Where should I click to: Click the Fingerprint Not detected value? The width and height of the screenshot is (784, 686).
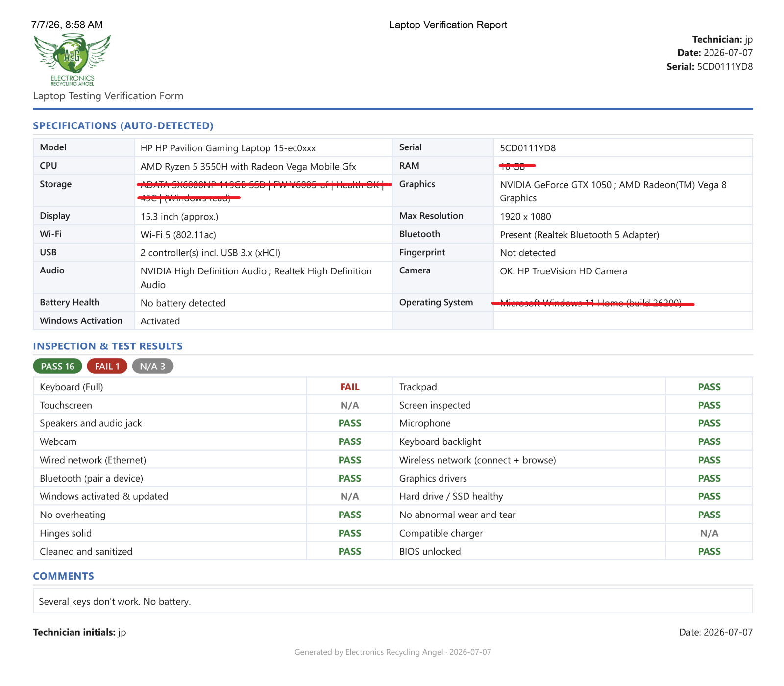coord(528,253)
